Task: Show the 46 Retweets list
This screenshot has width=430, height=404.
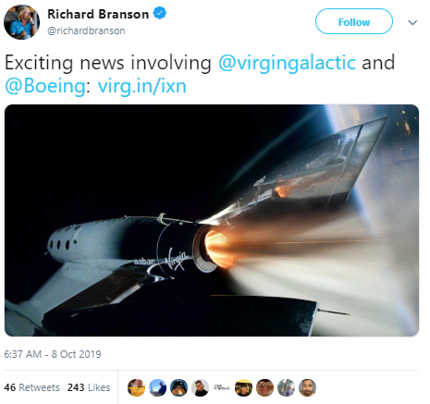Action: tap(32, 387)
